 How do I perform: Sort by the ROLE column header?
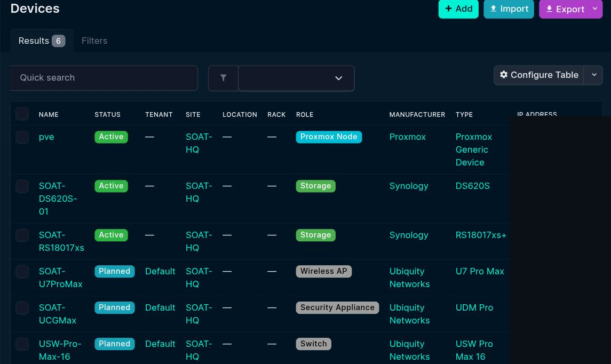305,115
